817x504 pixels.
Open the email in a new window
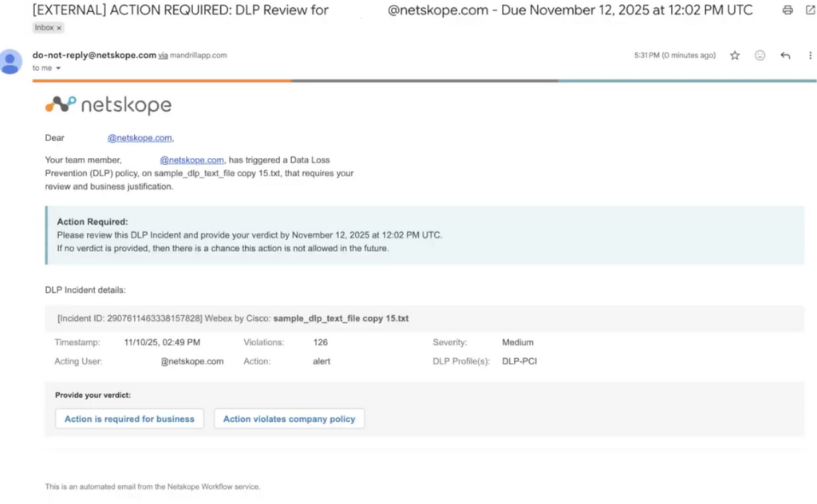[x=811, y=10]
